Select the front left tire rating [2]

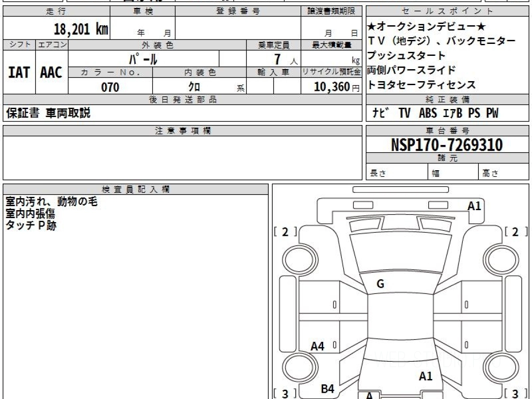pyautogui.click(x=285, y=232)
